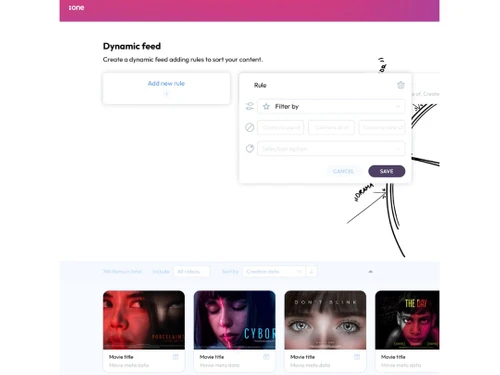Choose the middle Contains all of option
The width and height of the screenshot is (500, 375).
pos(331,127)
